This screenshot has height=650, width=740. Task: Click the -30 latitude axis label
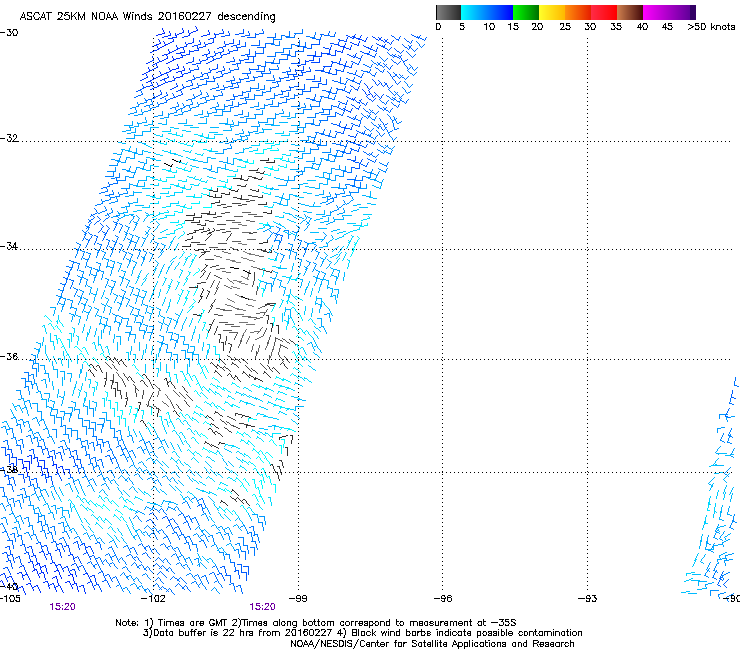(x=9, y=32)
